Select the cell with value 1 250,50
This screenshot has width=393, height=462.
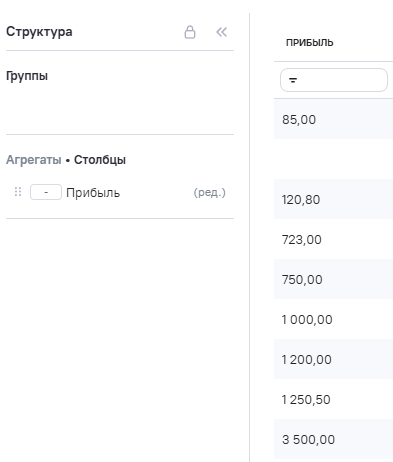pos(333,399)
